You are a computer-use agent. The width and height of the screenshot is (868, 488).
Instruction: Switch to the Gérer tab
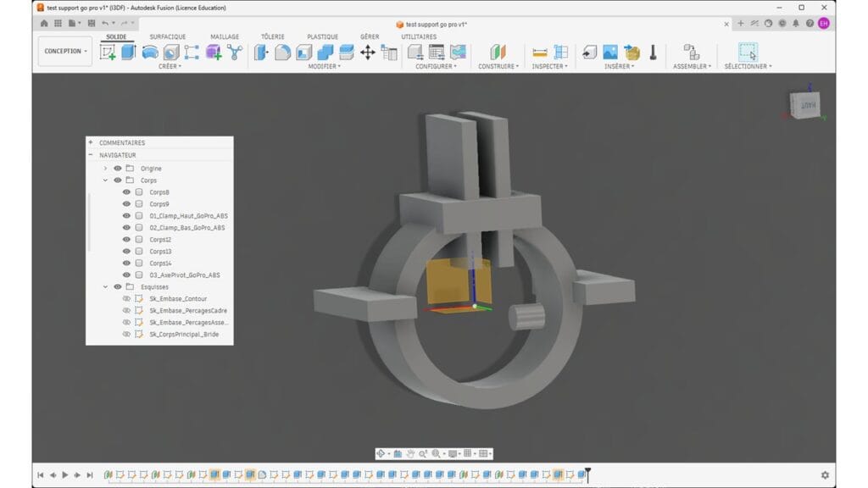(x=370, y=36)
